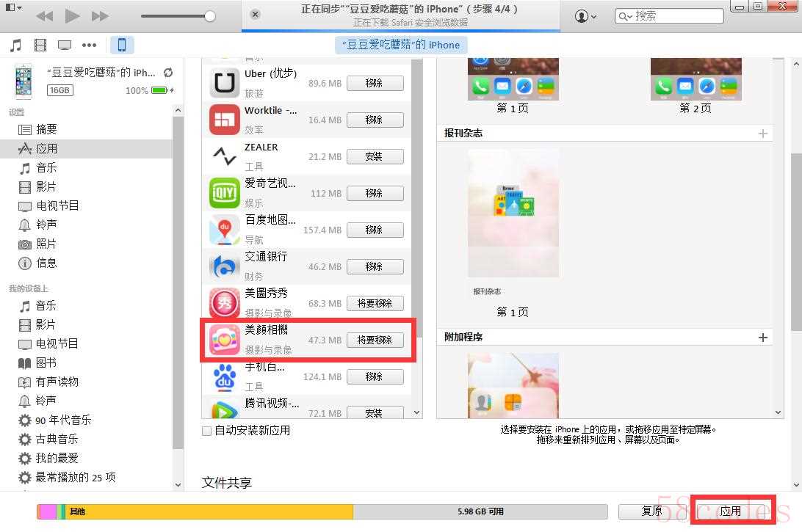Click the iPhone device icon
Screen dimensions: 802x532
(122, 45)
